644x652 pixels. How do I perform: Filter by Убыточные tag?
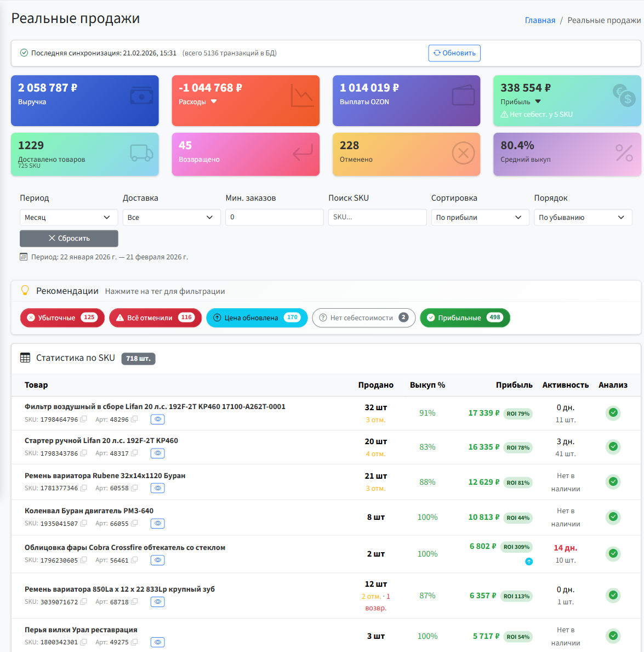tap(62, 318)
